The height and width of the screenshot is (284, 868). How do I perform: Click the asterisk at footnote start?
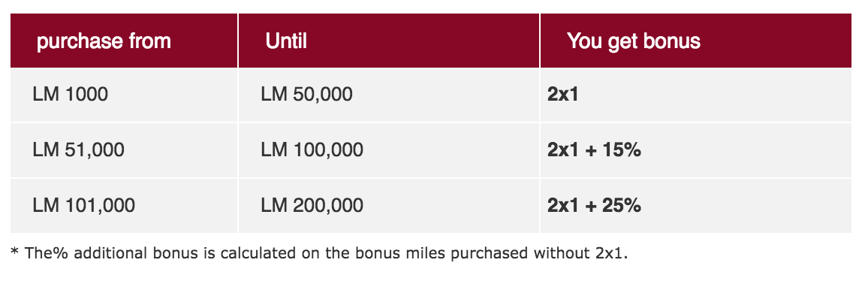coord(14,252)
